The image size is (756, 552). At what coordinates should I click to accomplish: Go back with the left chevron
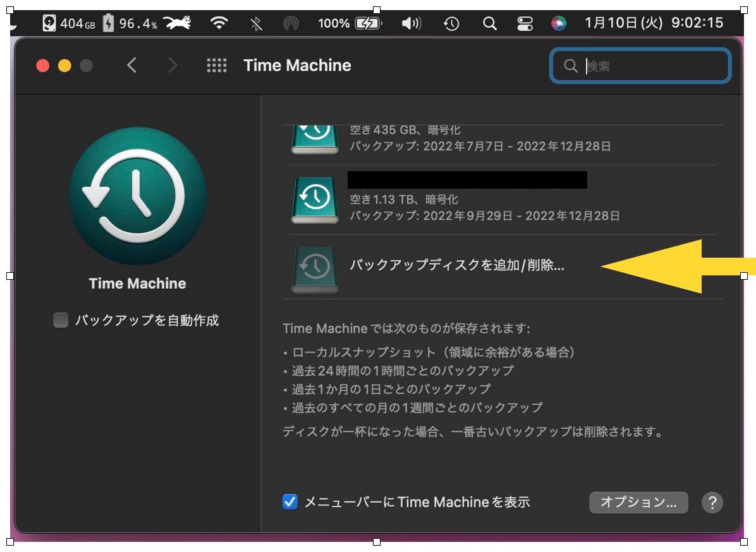(x=131, y=65)
